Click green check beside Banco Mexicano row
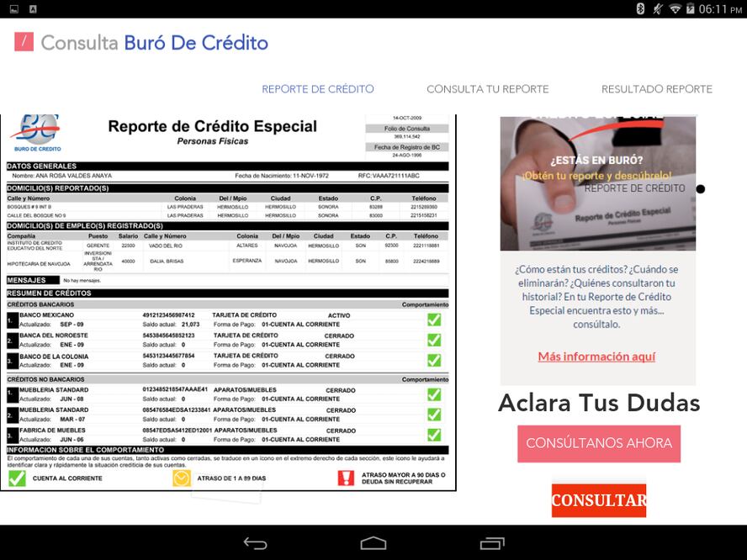The height and width of the screenshot is (560, 747). [x=434, y=320]
